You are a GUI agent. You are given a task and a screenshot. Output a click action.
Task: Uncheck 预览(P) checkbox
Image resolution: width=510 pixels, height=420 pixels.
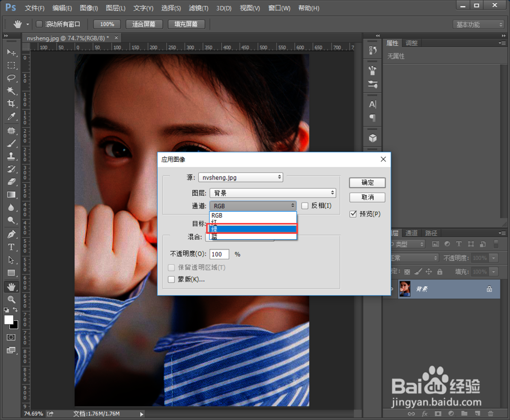pos(353,214)
